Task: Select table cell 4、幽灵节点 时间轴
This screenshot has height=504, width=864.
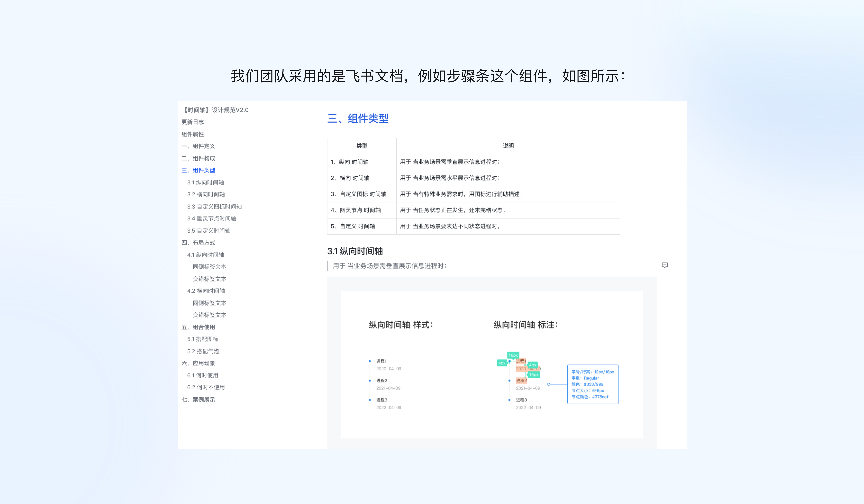Action: coord(362,211)
